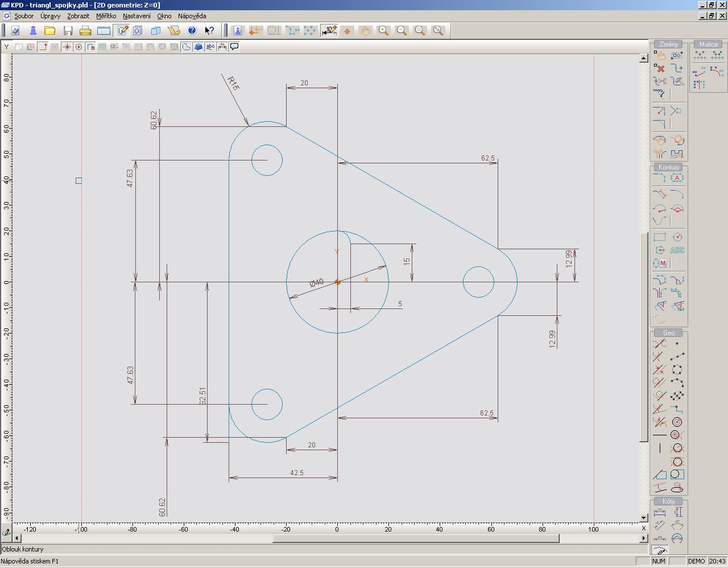Screen dimensions: 728x568
Task: Click the Matice panel header
Action: (708, 44)
